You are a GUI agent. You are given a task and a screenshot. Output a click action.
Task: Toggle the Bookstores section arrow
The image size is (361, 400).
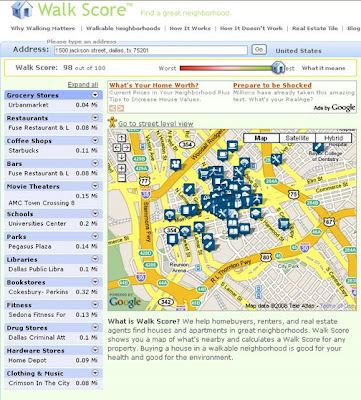click(95, 282)
